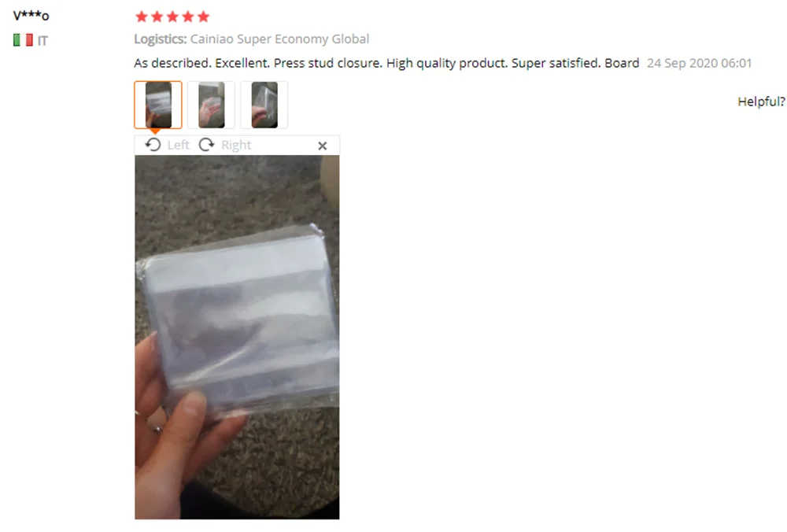Click the fourth red rating star
Screen dimensions: 787x532
coord(188,17)
